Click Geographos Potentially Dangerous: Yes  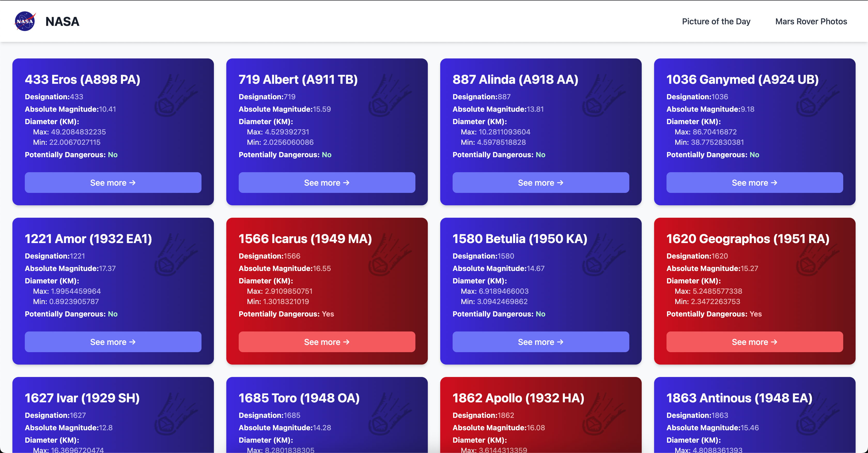(714, 314)
